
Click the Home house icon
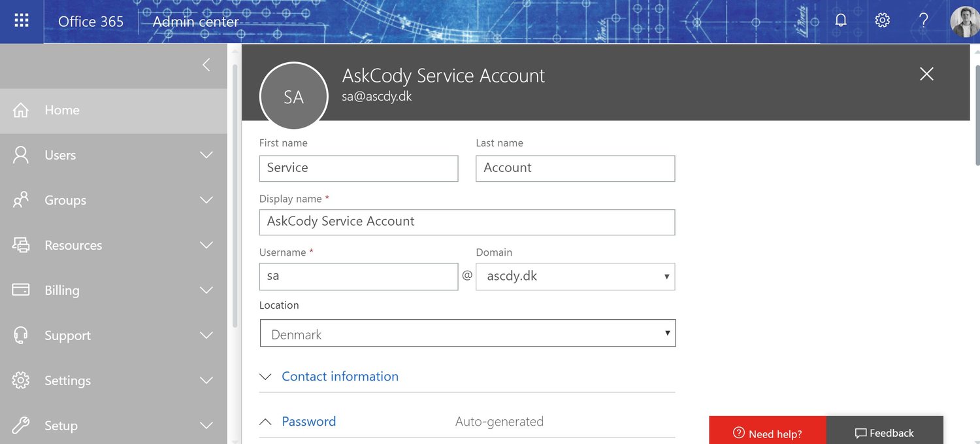point(21,110)
